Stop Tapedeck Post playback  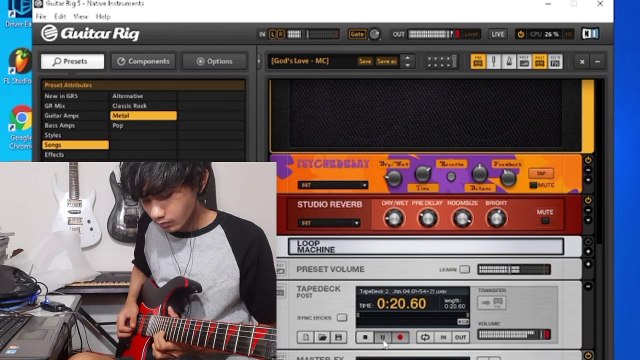(365, 337)
